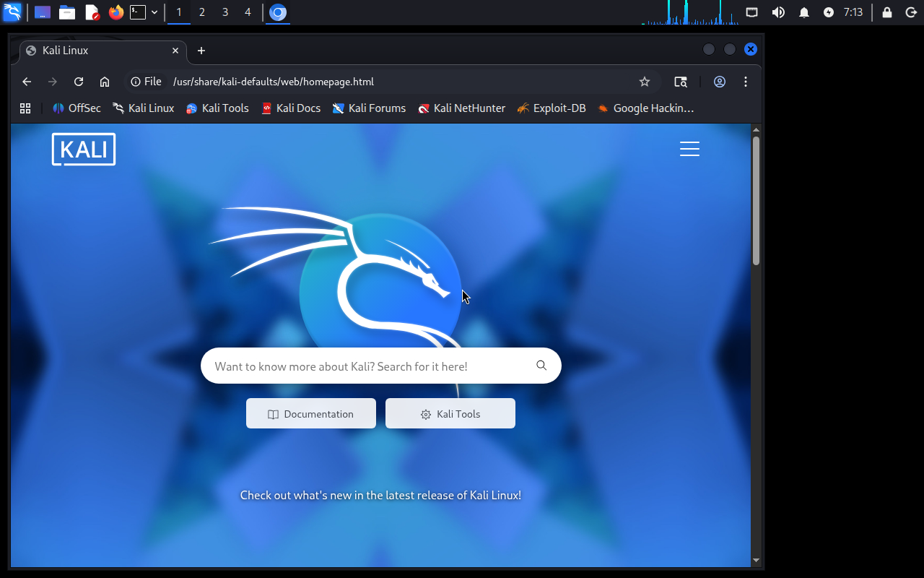Open a new browser tab
This screenshot has width=924, height=578.
(201, 51)
